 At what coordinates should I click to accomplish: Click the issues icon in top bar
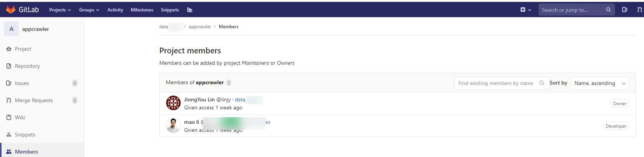tap(625, 10)
